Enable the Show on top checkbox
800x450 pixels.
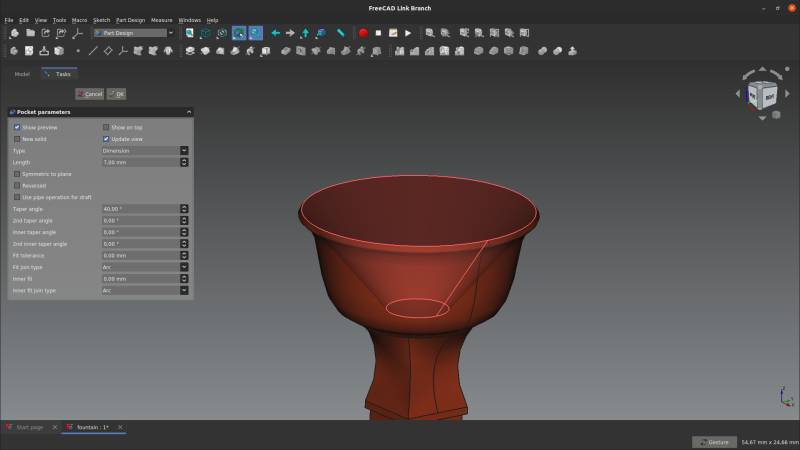[x=106, y=127]
